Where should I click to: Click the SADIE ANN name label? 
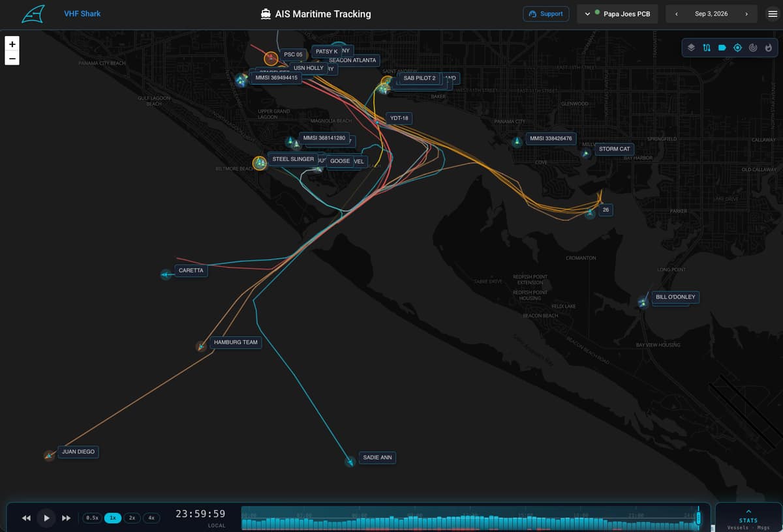click(x=377, y=458)
